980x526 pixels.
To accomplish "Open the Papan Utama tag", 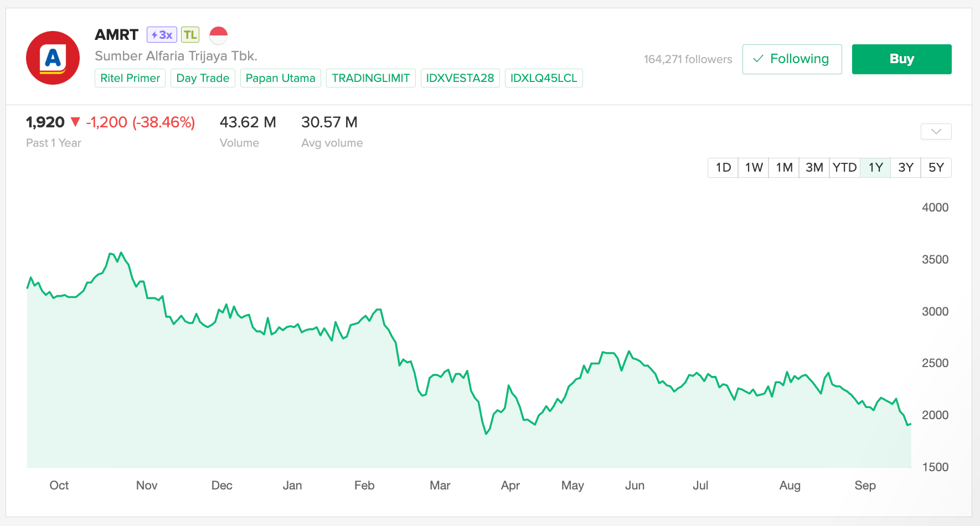I will click(x=280, y=78).
